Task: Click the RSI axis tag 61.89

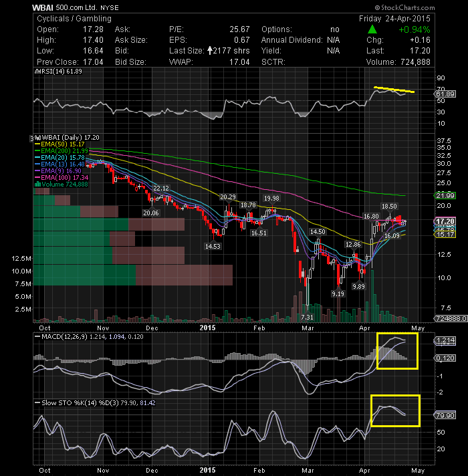Action: (x=445, y=94)
